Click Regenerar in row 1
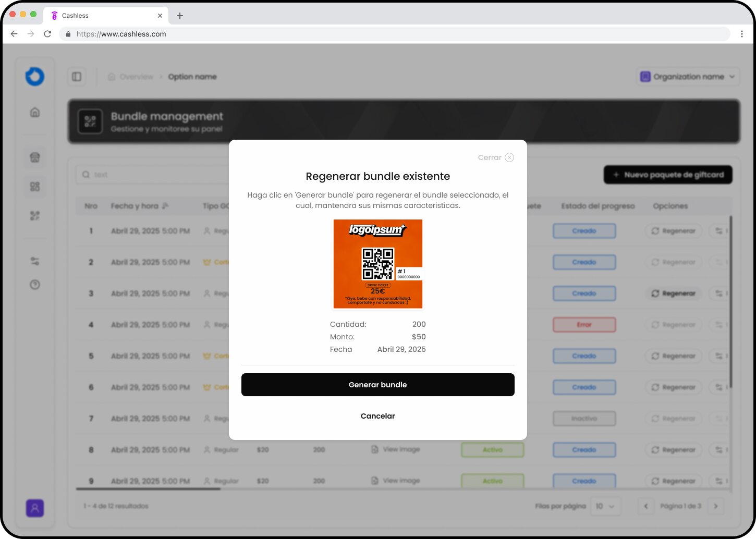Viewport: 756px width, 539px height. click(x=674, y=231)
